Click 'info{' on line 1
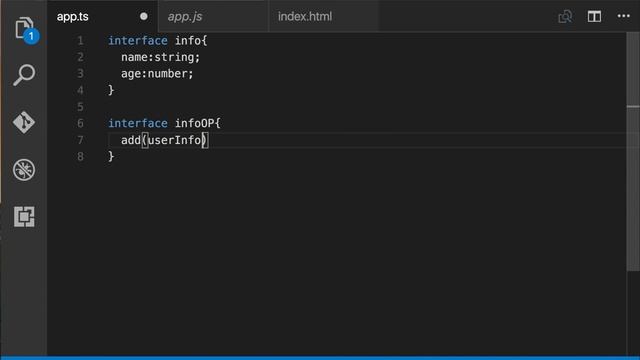This screenshot has width=640, height=360. pyautogui.click(x=191, y=40)
